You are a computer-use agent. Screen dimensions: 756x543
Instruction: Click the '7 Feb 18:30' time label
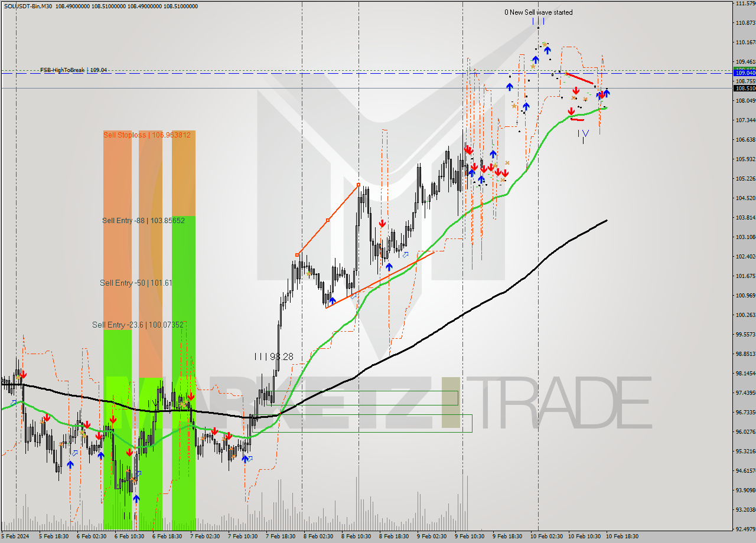(x=280, y=537)
